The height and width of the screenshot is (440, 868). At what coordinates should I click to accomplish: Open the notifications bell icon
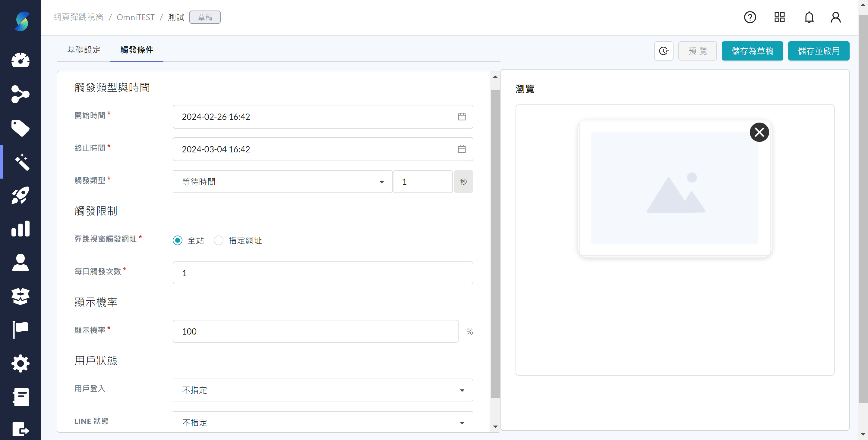point(809,17)
